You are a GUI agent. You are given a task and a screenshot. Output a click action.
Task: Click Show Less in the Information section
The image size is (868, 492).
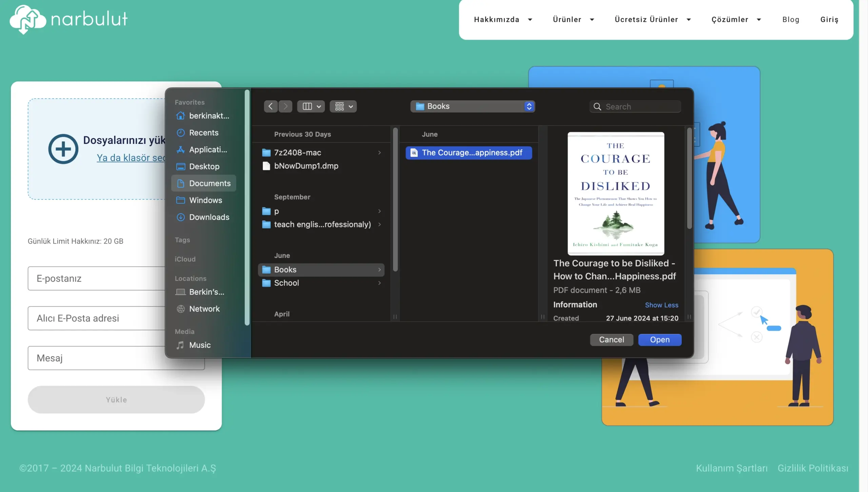pyautogui.click(x=661, y=305)
